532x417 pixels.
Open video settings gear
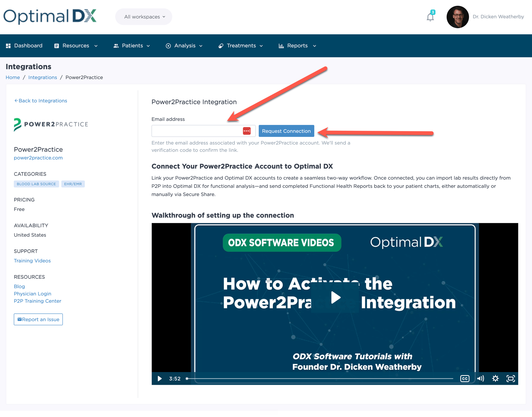coord(495,378)
